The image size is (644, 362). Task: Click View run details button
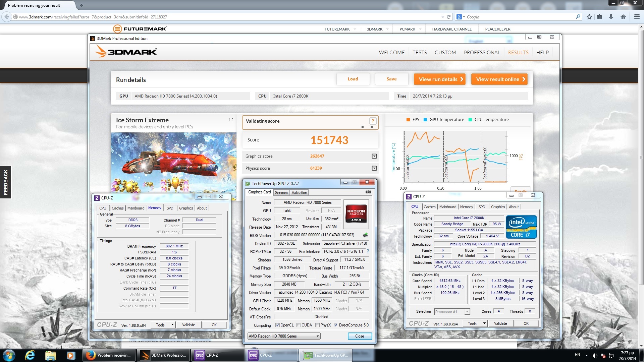point(440,79)
